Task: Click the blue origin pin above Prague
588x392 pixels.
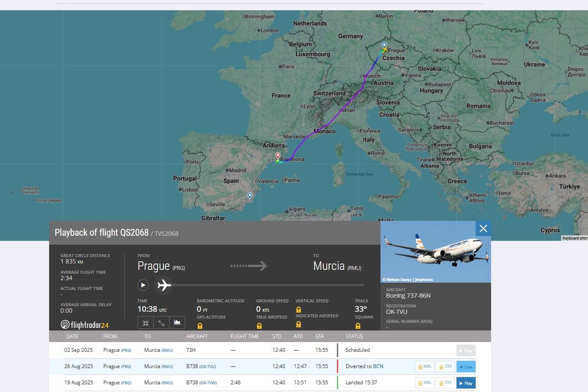Action: pyautogui.click(x=384, y=45)
